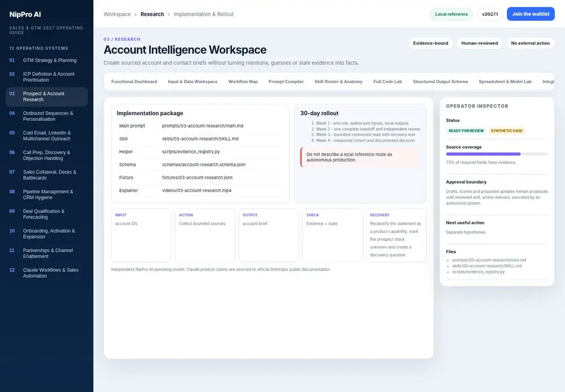The image size is (565, 392).
Task: Click skills/03-account-research/SKILL.md in Files list
Action: click(487, 266)
